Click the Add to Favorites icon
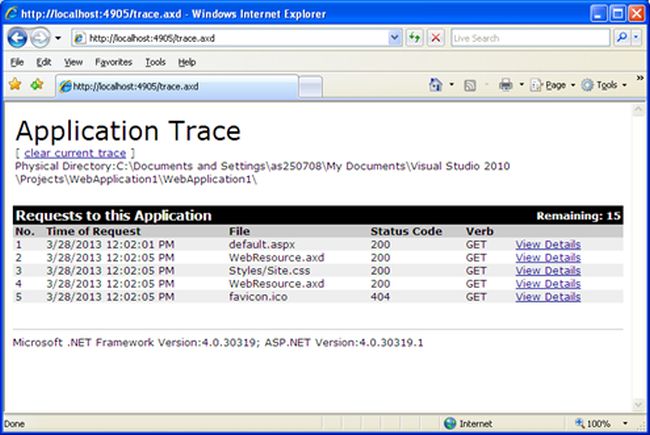 pos(37,85)
